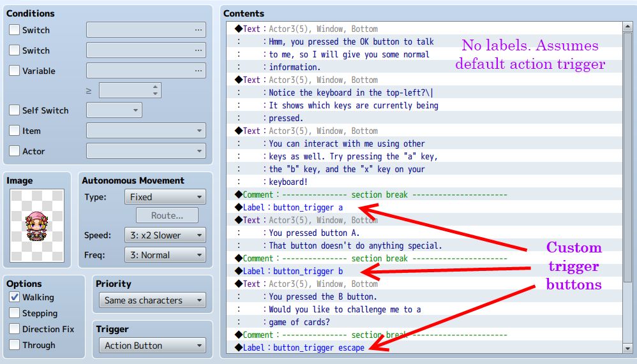
Task: Enable the first Switch condition checkbox
Action: point(14,29)
